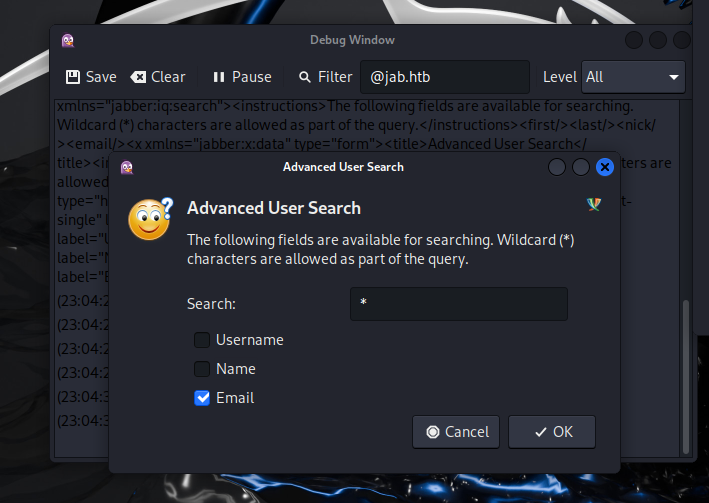Focus the Search text field containing asterisk
The height and width of the screenshot is (503, 709).
click(458, 304)
